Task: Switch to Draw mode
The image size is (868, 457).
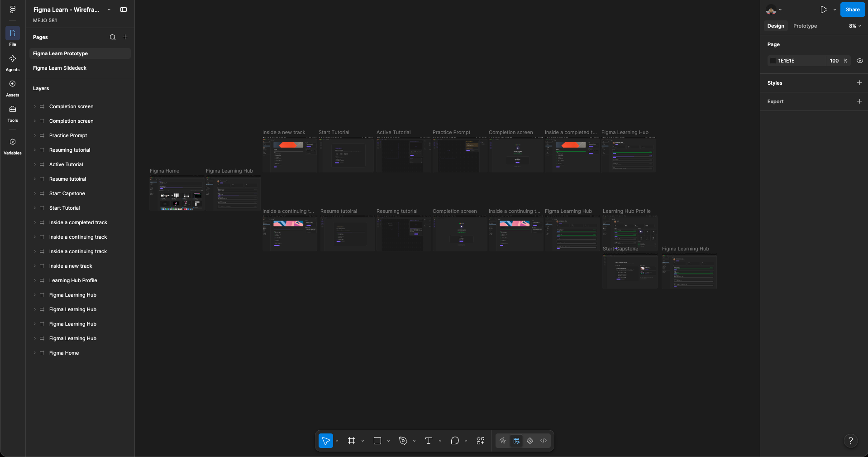Action: click(x=503, y=441)
